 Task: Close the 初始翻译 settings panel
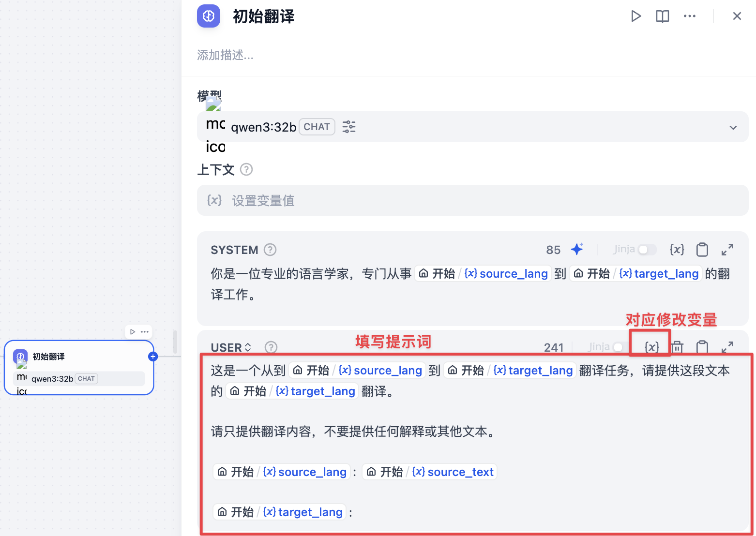(x=737, y=16)
